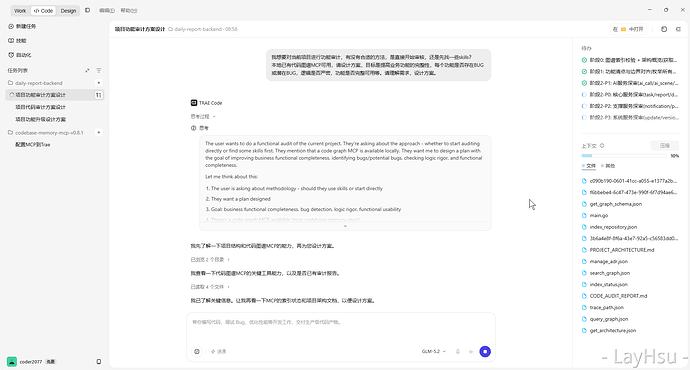Open the 编辑 menu in the title bar
690x370 pixels.
click(x=106, y=10)
